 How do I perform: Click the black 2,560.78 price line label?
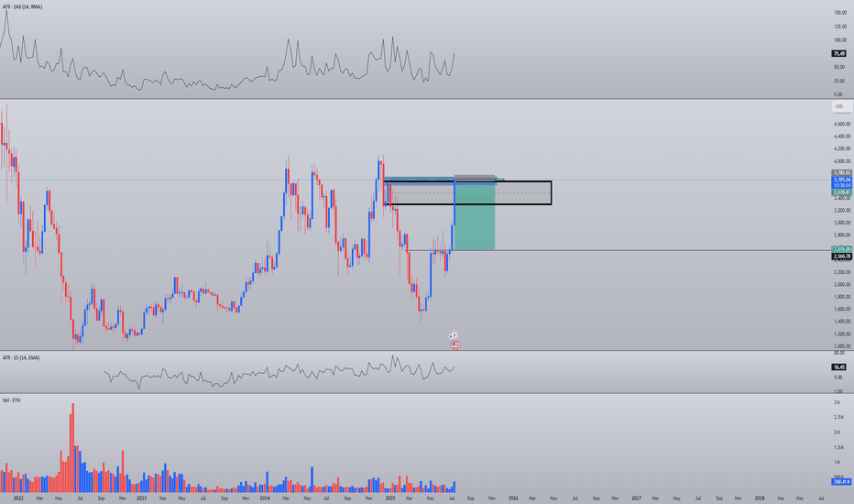841,256
